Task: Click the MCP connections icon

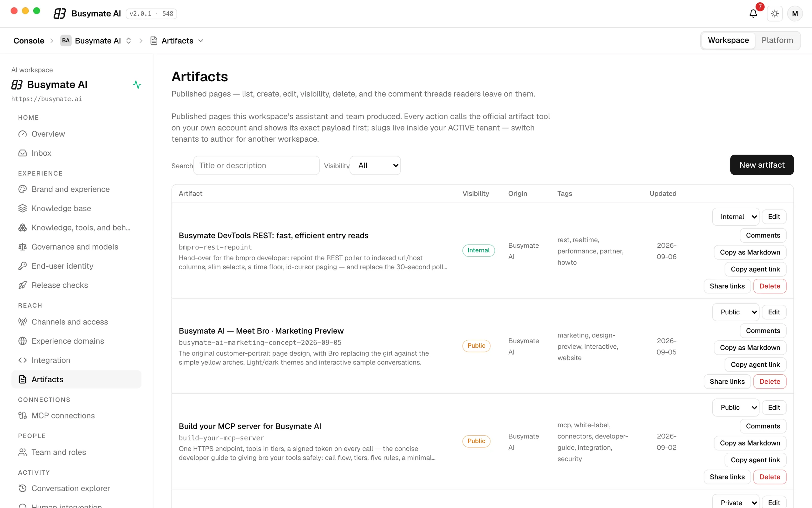Action: point(23,415)
